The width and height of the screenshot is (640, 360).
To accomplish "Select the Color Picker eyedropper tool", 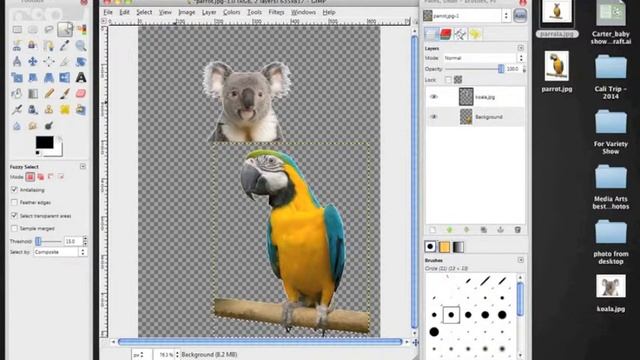I will pos(65,45).
